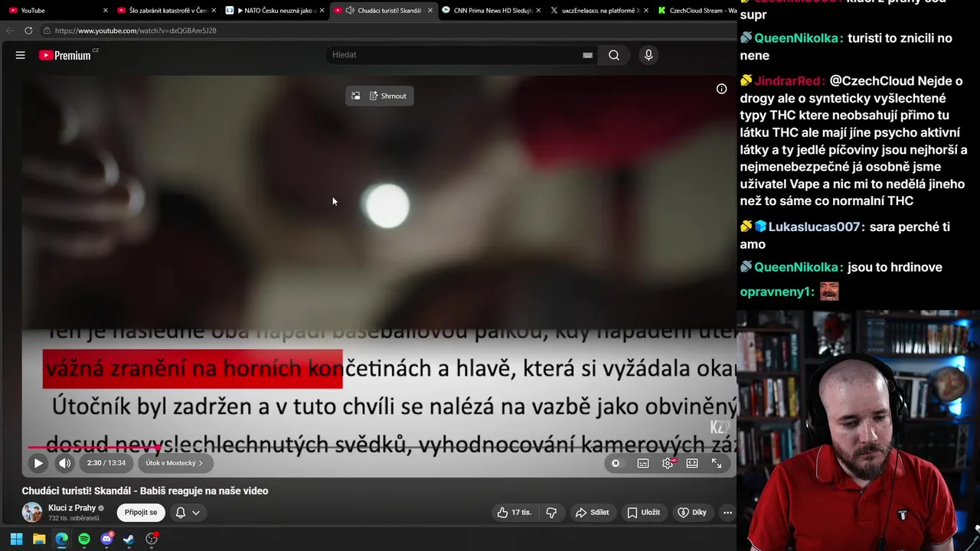Open last taskbar app with red badge
The height and width of the screenshot is (551, 980).
[x=152, y=539]
